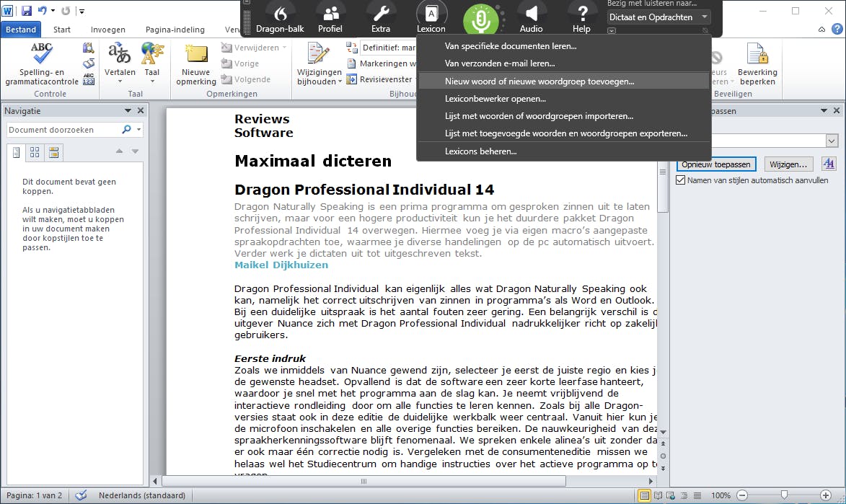Click the zoom out minus button
This screenshot has height=504, width=846.
742,495
